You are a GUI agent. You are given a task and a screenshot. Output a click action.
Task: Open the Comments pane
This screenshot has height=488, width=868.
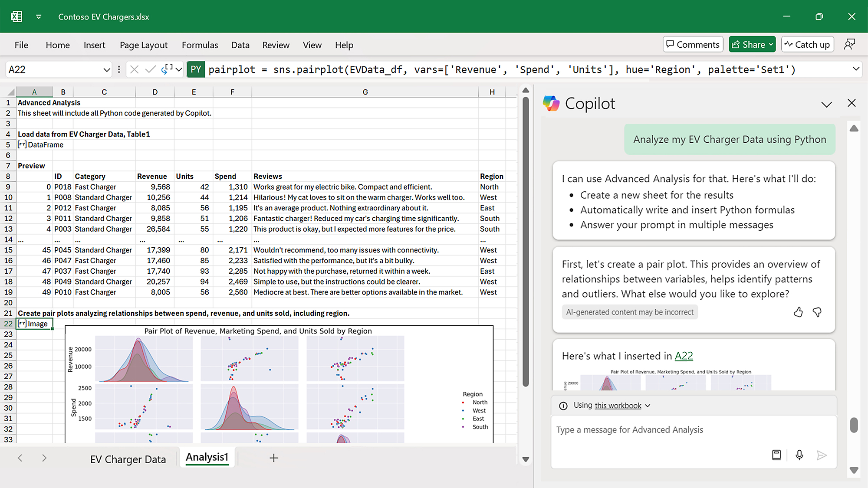coord(693,44)
